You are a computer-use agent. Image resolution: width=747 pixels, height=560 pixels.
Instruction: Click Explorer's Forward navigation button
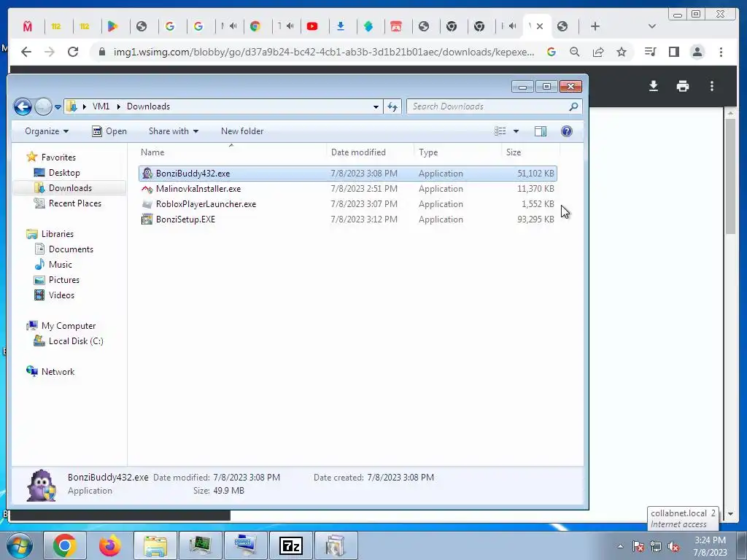(43, 106)
